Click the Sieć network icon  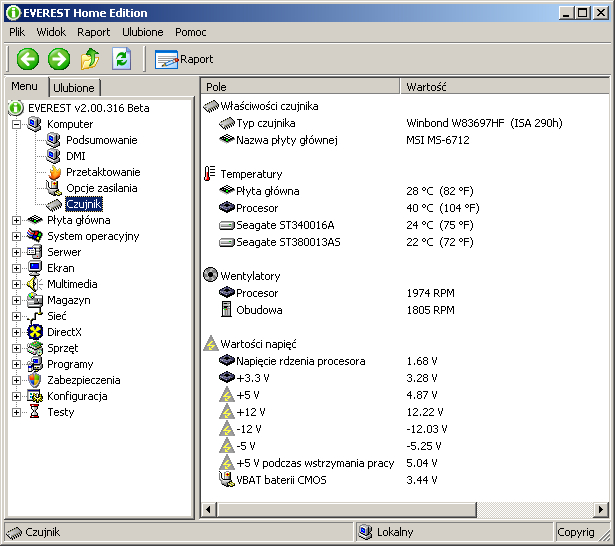[x=35, y=316]
